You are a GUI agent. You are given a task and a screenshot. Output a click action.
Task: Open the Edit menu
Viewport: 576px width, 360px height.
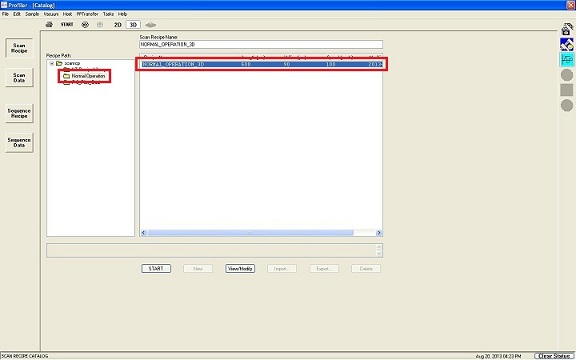[x=17, y=14]
